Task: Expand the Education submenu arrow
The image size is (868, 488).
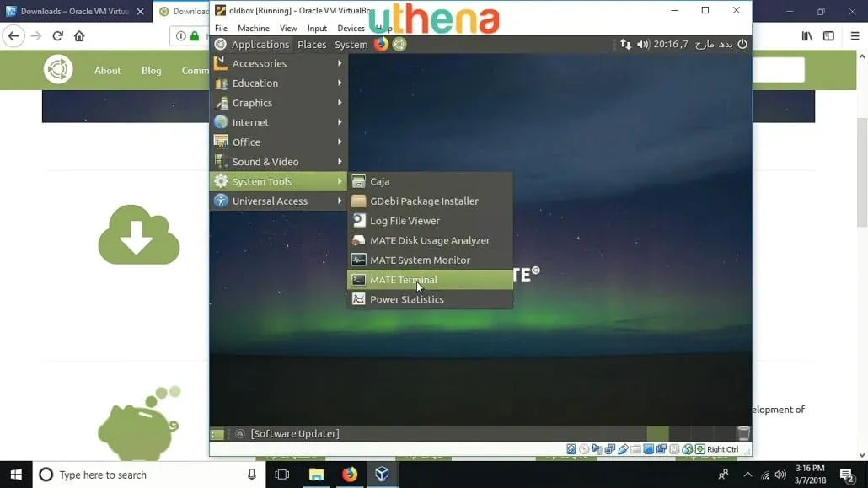Action: pyautogui.click(x=340, y=83)
